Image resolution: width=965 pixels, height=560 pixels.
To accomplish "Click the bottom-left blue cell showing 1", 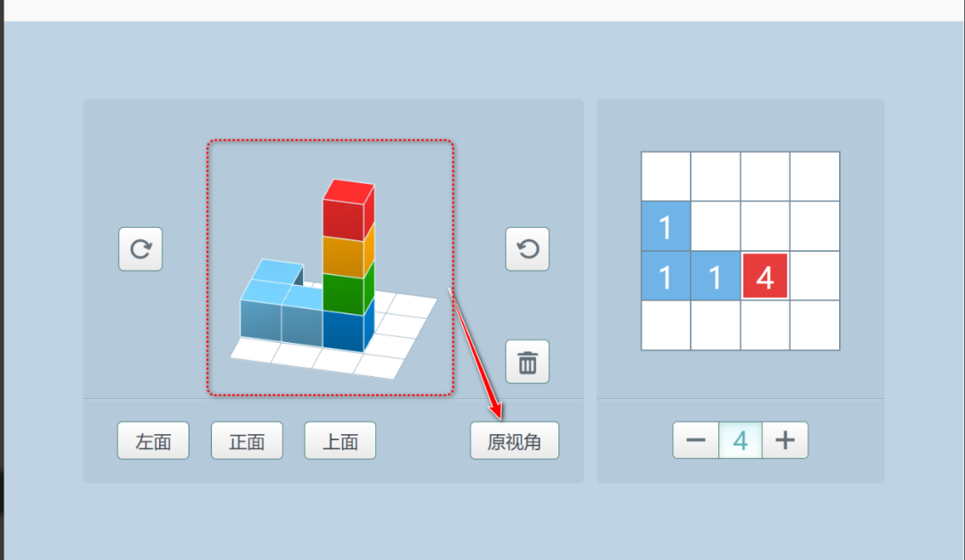I will 666,277.
